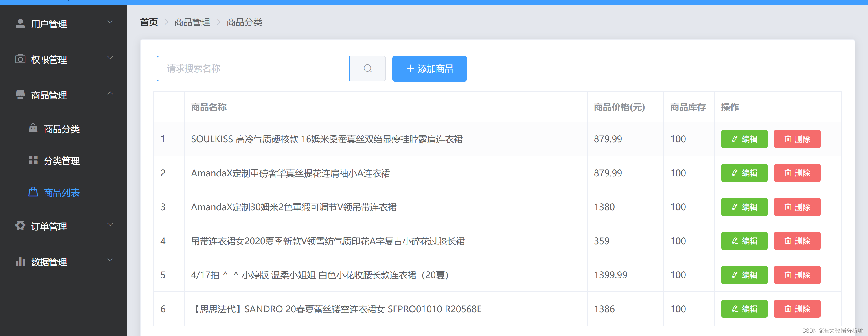Click the bar chart icon beside 数据管理
This screenshot has height=336, width=868.
pyautogui.click(x=20, y=261)
